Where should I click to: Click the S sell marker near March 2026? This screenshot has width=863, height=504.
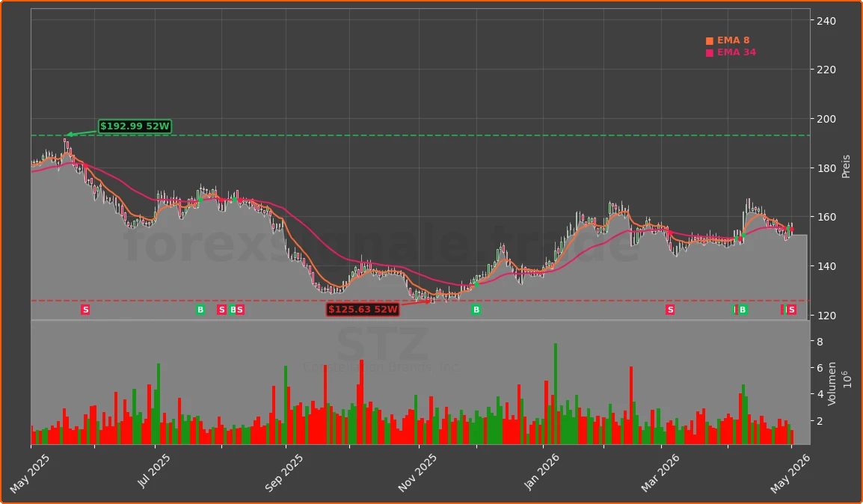(x=670, y=310)
